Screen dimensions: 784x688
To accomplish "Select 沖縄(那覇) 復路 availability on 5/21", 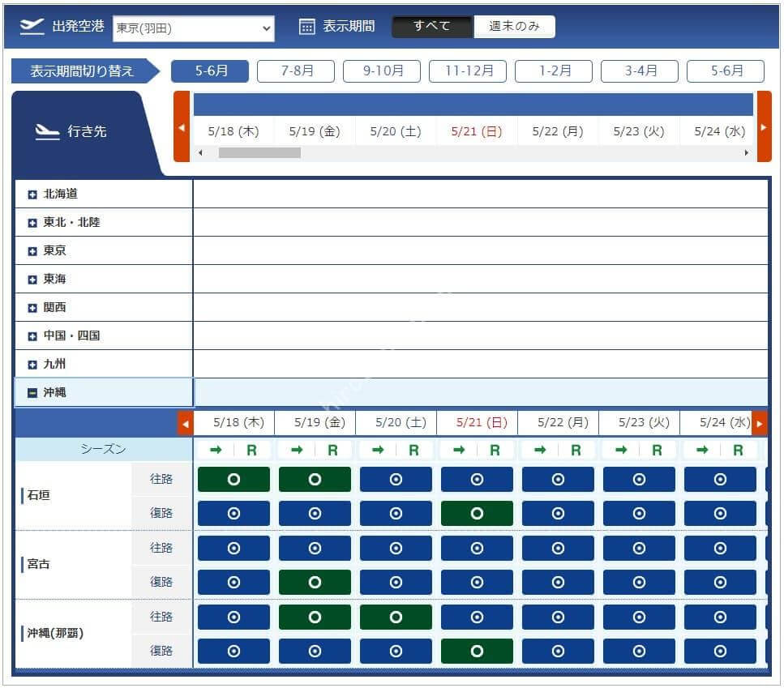I will click(x=477, y=651).
